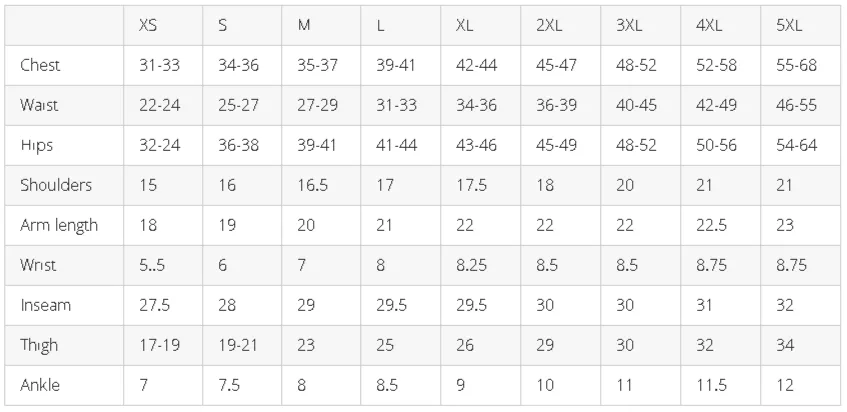The image size is (847, 412).
Task: Click the Ankle row label
Action: coord(40,385)
